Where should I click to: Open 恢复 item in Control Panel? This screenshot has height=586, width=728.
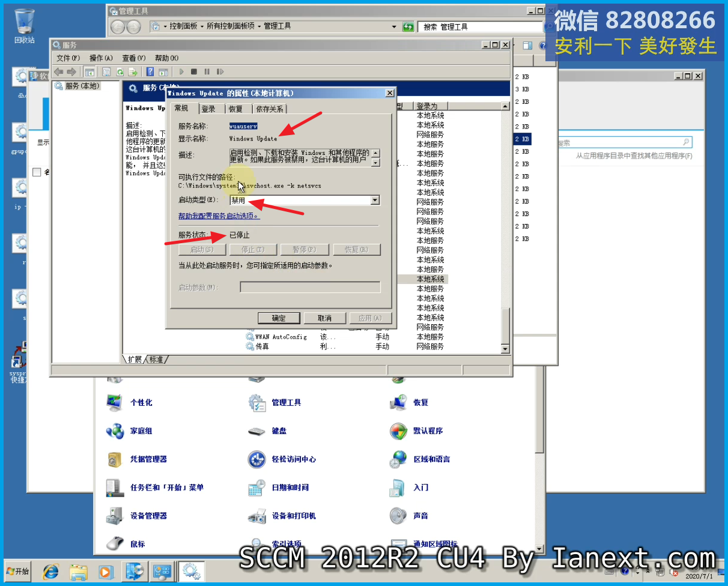[420, 402]
